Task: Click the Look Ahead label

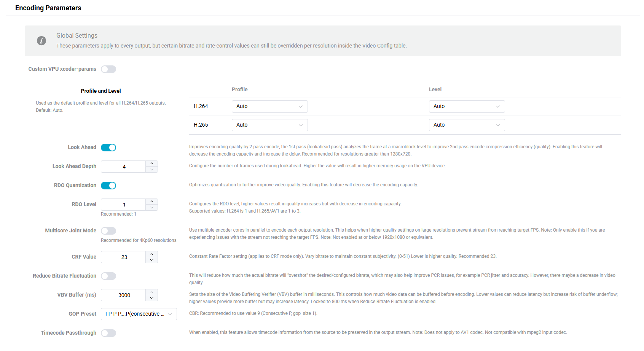Action: click(82, 147)
